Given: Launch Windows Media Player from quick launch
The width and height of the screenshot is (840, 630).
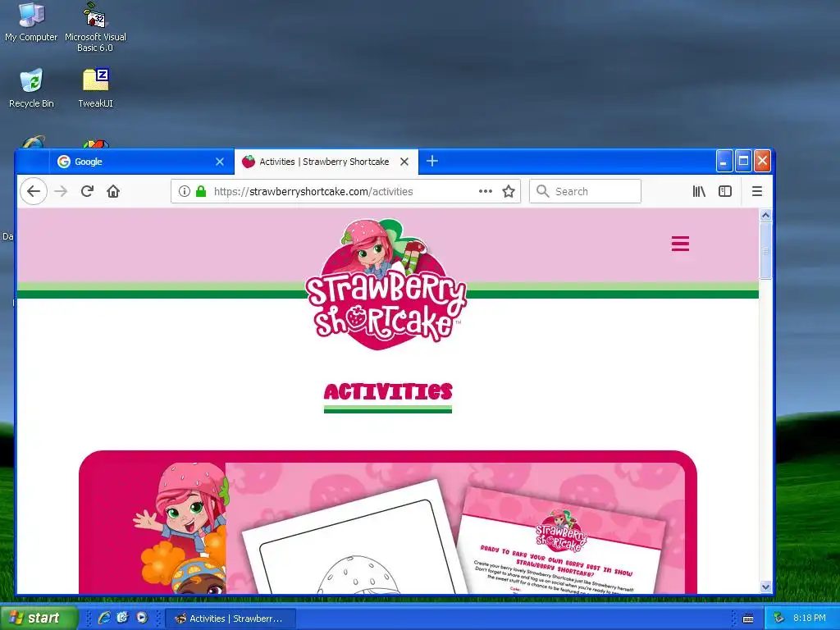Looking at the screenshot, I should coord(141,618).
